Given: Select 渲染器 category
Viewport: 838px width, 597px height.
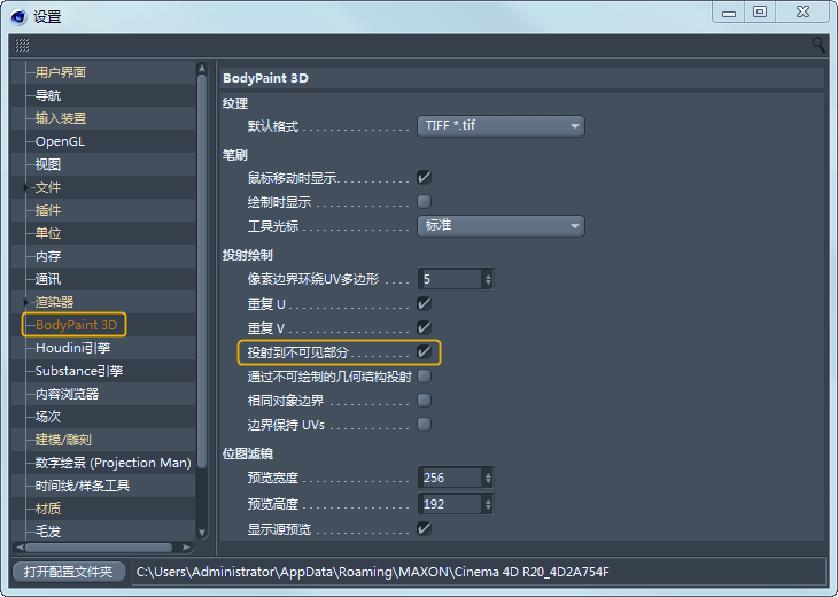Looking at the screenshot, I should coord(54,302).
